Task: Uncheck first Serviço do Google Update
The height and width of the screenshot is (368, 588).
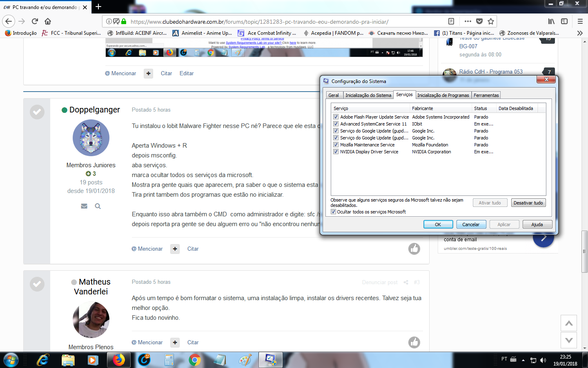Action: pyautogui.click(x=336, y=131)
